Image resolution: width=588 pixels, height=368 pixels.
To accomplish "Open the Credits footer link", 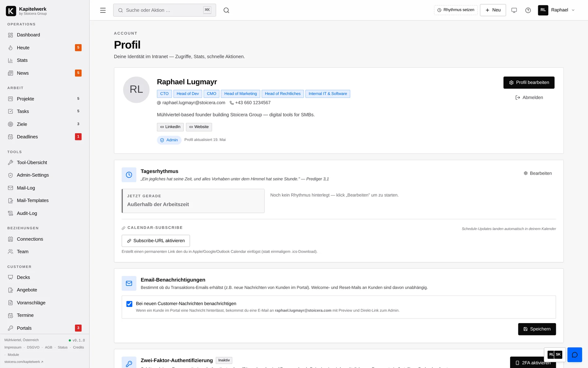I will tap(78, 348).
